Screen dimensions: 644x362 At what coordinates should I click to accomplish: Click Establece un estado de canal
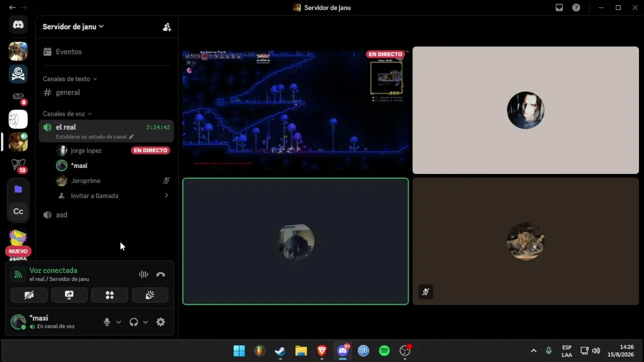click(91, 137)
